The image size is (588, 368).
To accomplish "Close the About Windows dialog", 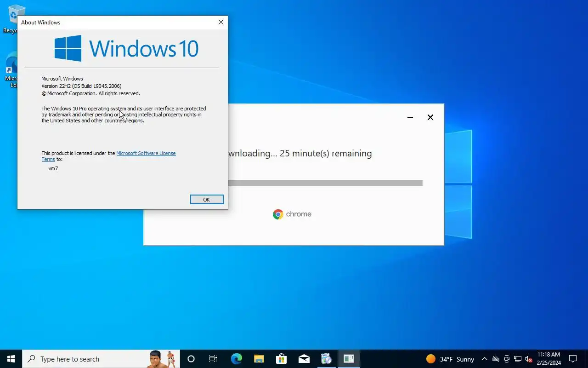I will 221,22.
